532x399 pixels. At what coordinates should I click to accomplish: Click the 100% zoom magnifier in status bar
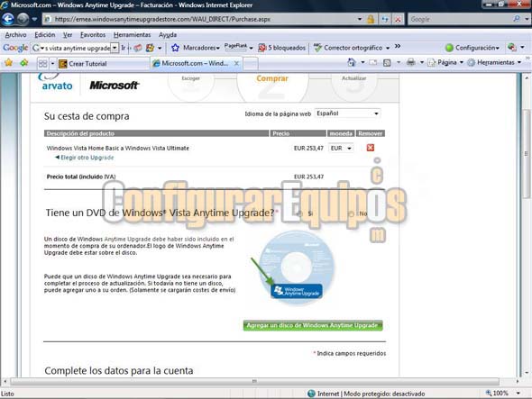[489, 393]
